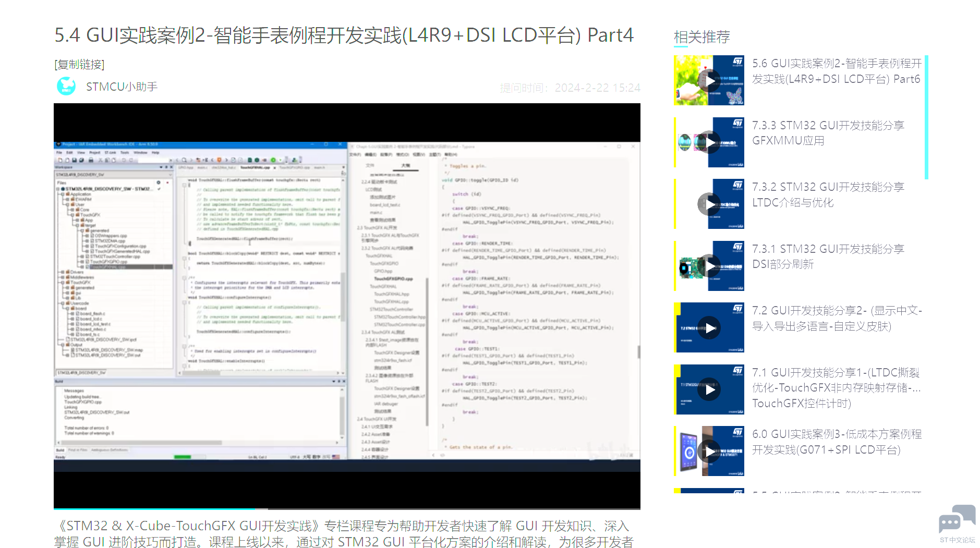Click the Print icon in IAR toolbar

coord(91,160)
